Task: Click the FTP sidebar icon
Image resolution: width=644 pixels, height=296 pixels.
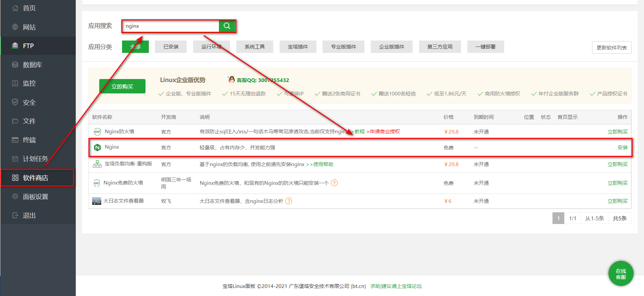Action: pyautogui.click(x=15, y=46)
